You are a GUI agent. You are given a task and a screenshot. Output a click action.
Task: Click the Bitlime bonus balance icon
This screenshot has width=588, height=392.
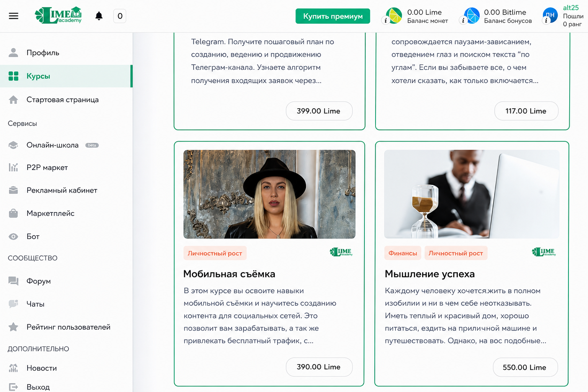[472, 15]
